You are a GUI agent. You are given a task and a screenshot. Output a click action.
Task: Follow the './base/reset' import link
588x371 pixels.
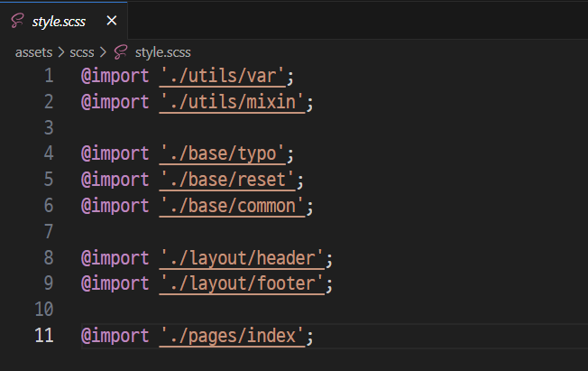227,180
